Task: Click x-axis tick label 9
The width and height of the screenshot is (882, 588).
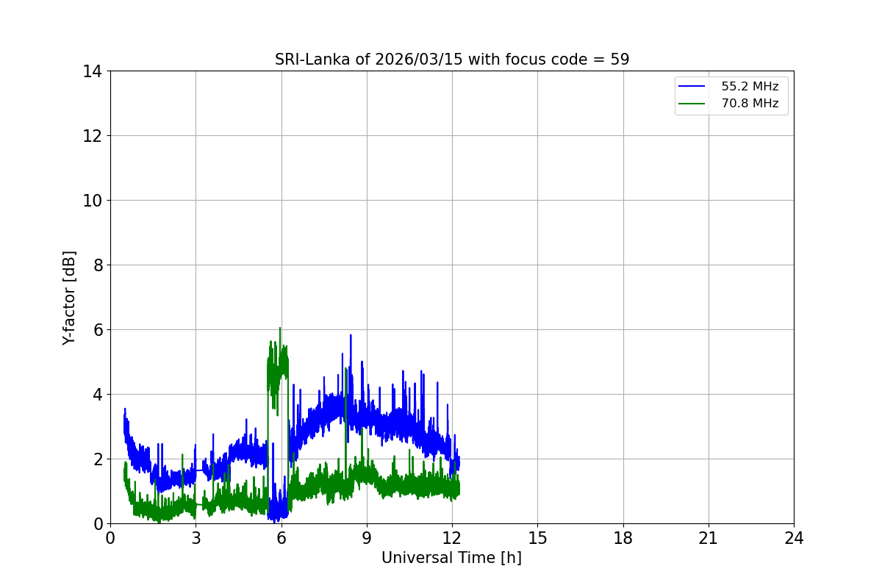Action: (367, 538)
